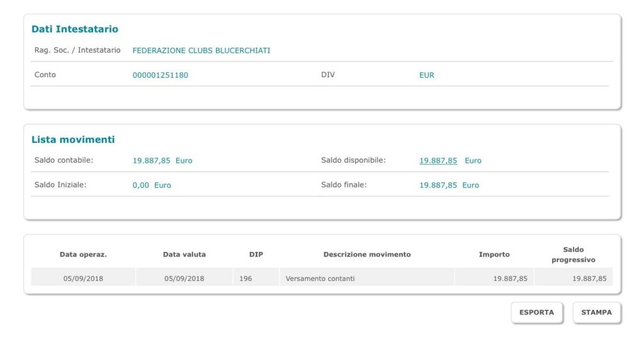
Task: Click the ESPORTA button
Action: [x=536, y=312]
